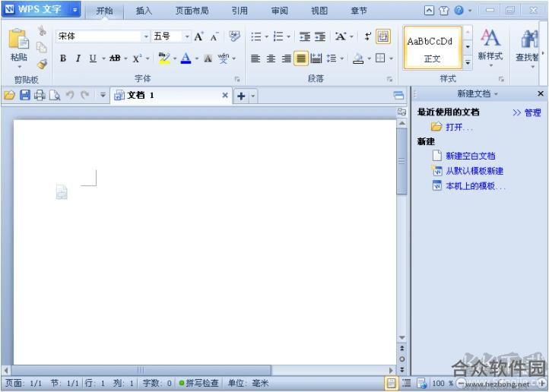The width and height of the screenshot is (549, 392).
Task: Click the Chinese layout A icon
Action: (341, 36)
